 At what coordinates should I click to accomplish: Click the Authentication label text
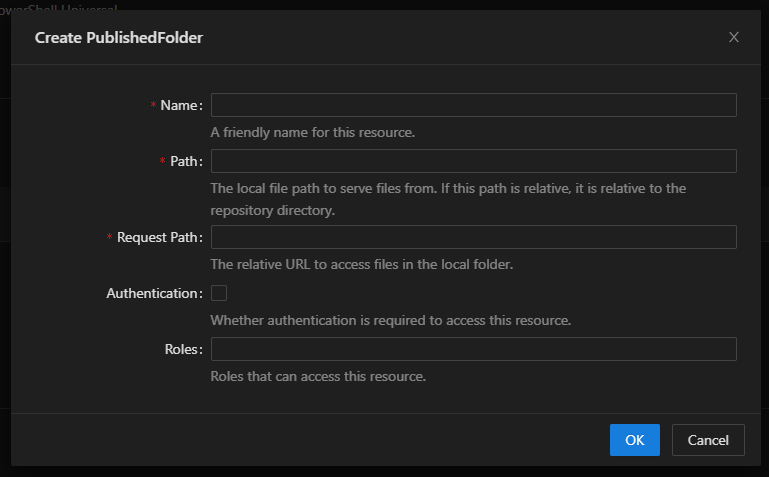click(153, 294)
